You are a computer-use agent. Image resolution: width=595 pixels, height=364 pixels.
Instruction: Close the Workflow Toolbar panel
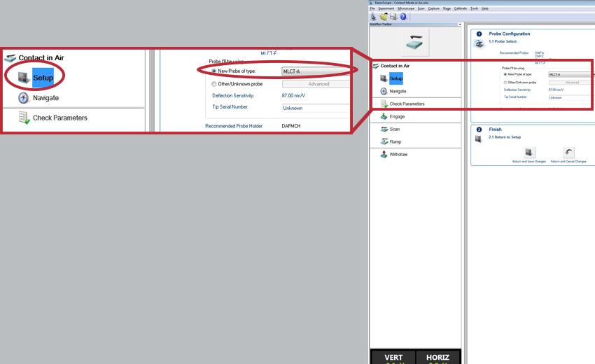pyautogui.click(x=459, y=24)
